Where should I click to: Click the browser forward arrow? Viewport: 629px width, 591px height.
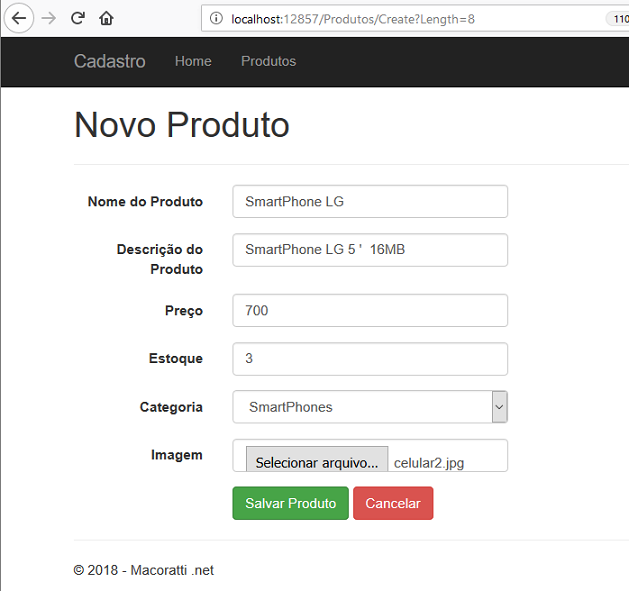click(x=49, y=18)
